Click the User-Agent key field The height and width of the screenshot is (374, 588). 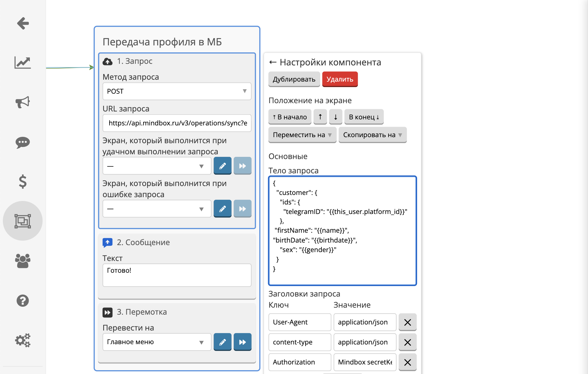[x=300, y=322]
